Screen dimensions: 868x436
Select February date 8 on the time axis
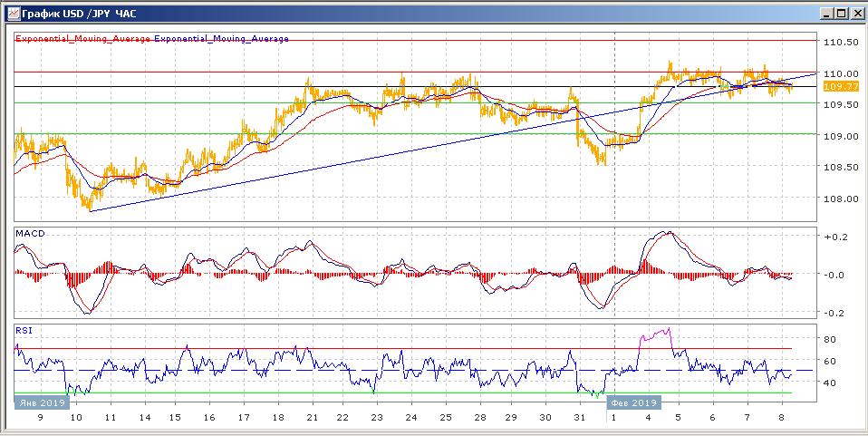pos(782,418)
